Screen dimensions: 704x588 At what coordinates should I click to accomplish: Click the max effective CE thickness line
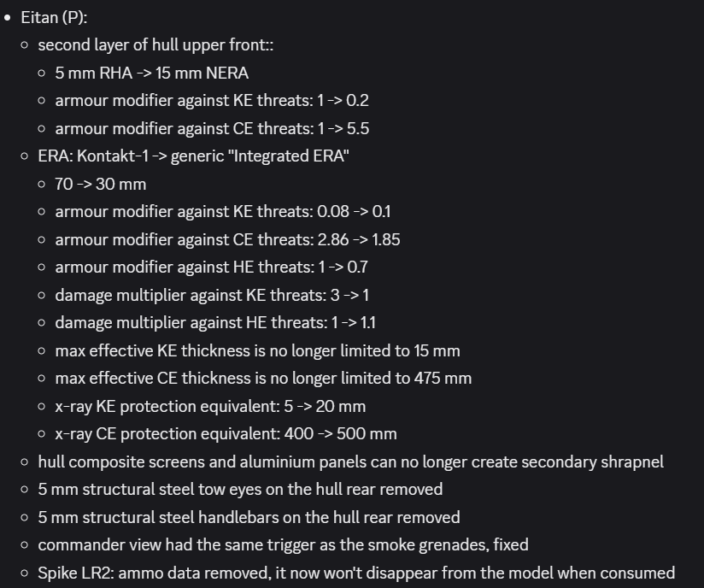coord(263,378)
